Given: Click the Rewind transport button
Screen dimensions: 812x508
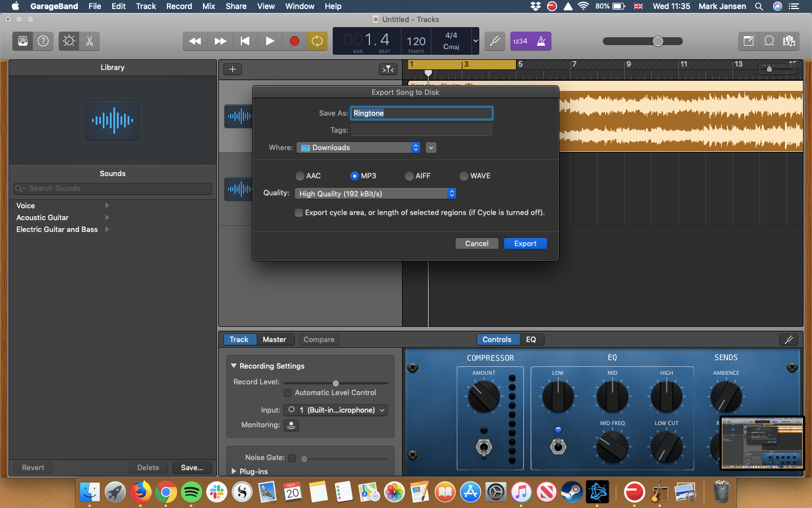Looking at the screenshot, I should coord(195,41).
